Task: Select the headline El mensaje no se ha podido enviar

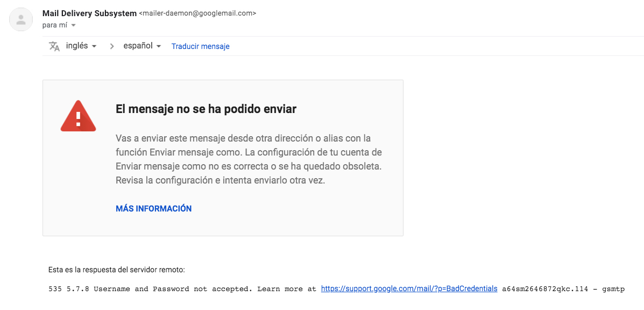Action: (206, 109)
